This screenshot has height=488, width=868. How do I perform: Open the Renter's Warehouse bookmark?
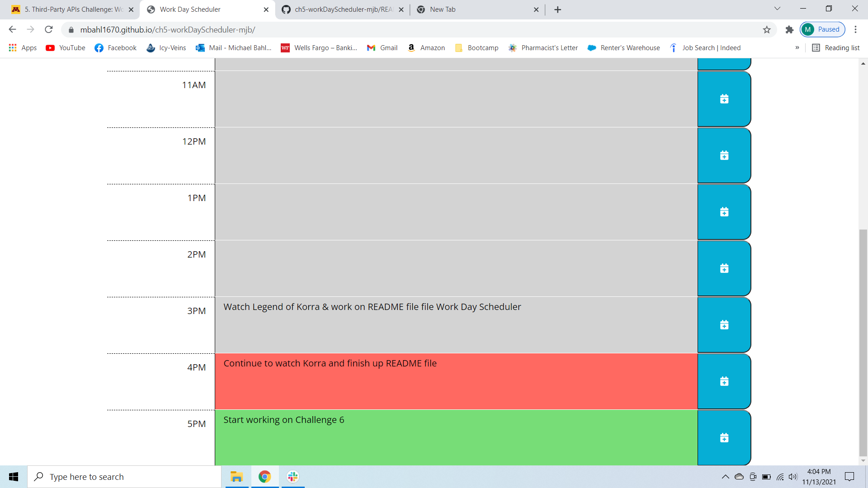(x=623, y=48)
